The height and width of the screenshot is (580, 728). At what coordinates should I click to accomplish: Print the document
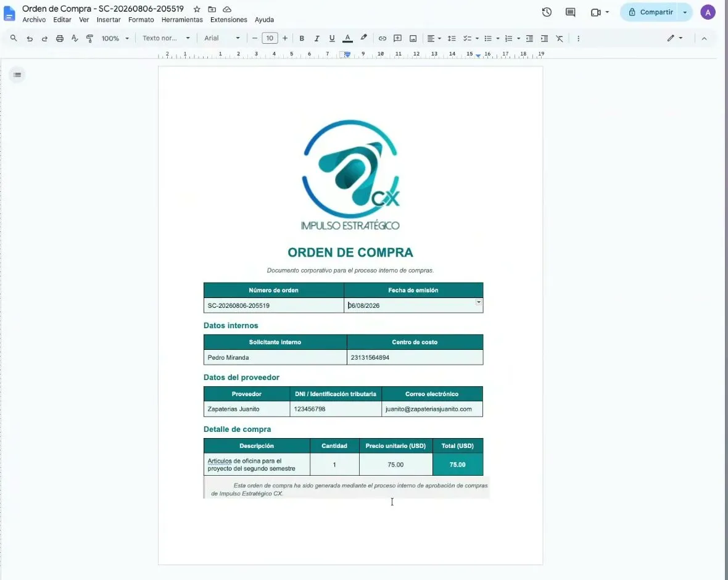pyautogui.click(x=59, y=38)
